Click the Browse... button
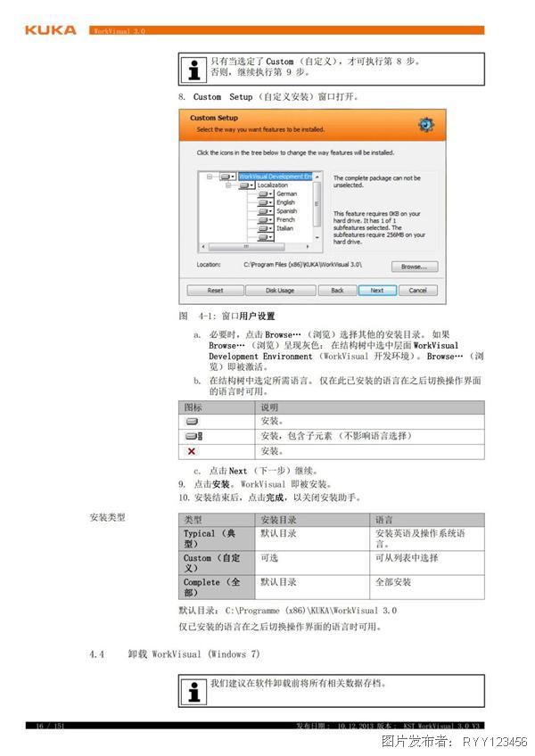 coord(415,267)
